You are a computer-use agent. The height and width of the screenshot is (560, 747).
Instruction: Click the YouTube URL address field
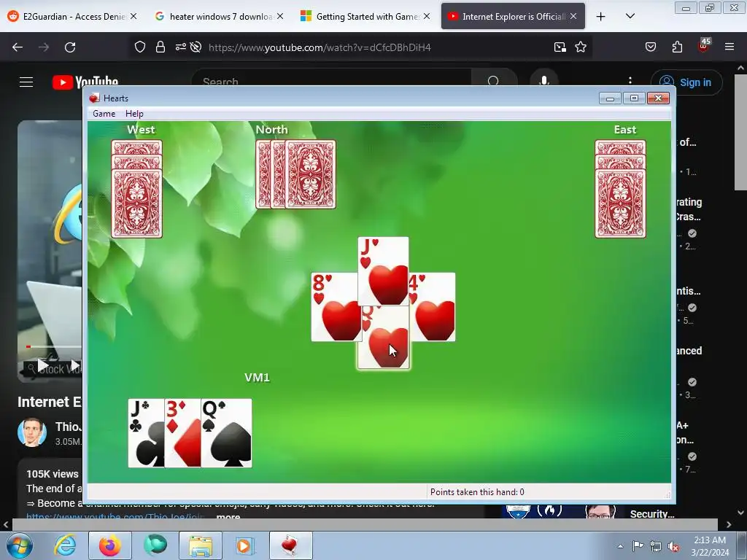pos(320,47)
